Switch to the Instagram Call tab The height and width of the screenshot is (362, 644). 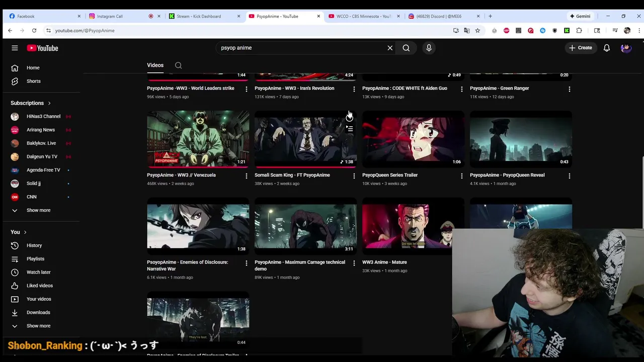(124, 16)
